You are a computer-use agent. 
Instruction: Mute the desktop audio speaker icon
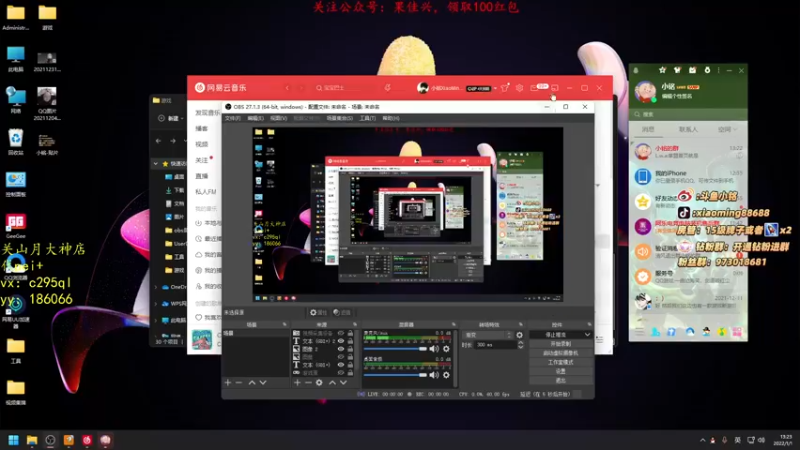[434, 375]
